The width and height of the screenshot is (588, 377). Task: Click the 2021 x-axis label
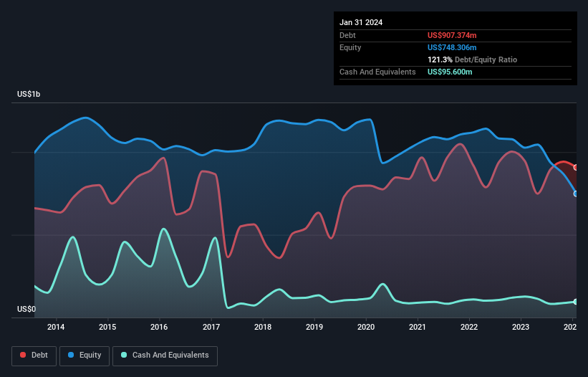click(418, 327)
